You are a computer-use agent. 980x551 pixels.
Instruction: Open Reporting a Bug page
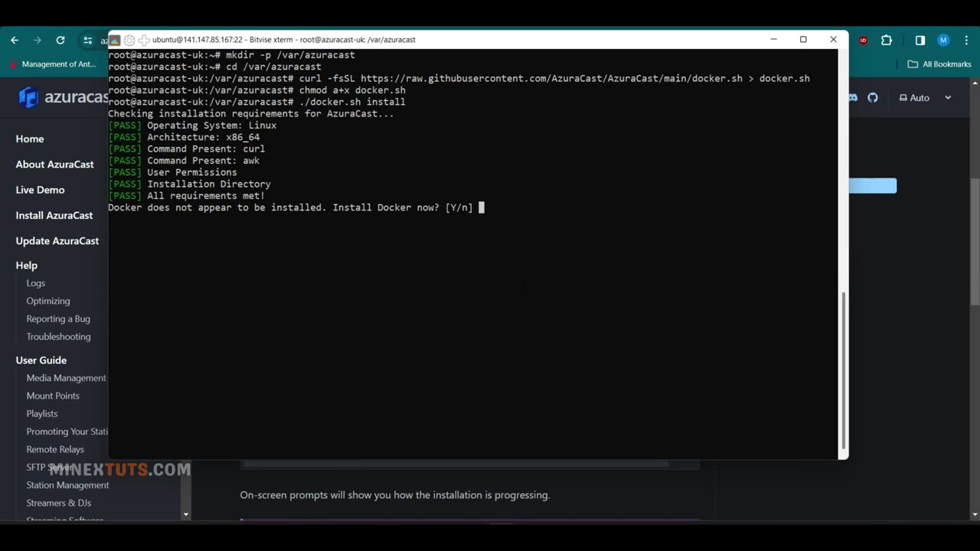pos(57,318)
